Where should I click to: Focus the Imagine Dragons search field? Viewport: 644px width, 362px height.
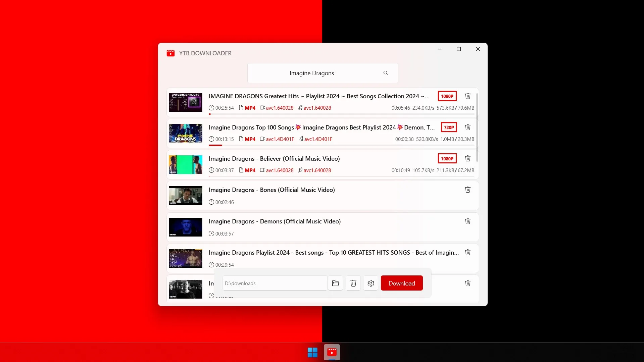pyautogui.click(x=323, y=73)
